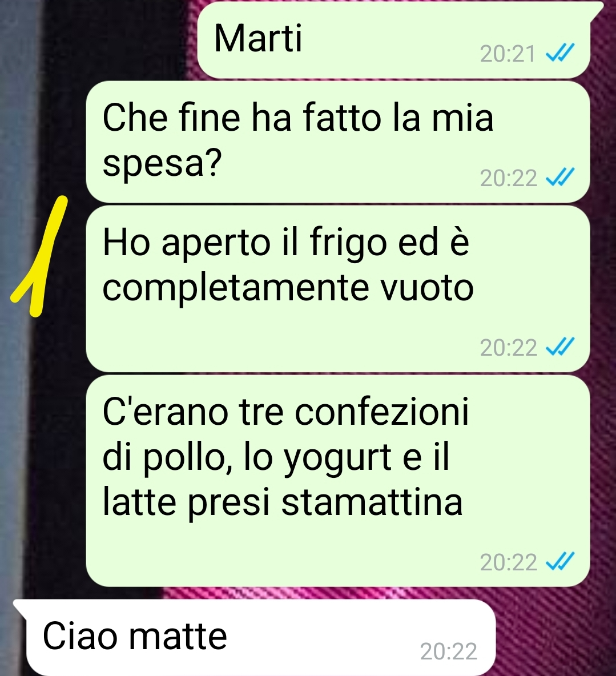
Task: Select the 'C'erano tre confezioni' message
Action: pos(338,480)
